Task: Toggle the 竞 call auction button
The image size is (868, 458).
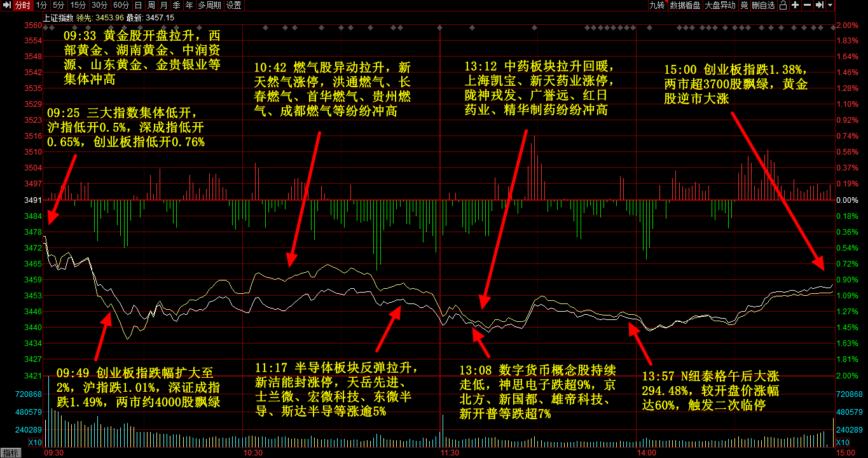Action: (x=744, y=5)
